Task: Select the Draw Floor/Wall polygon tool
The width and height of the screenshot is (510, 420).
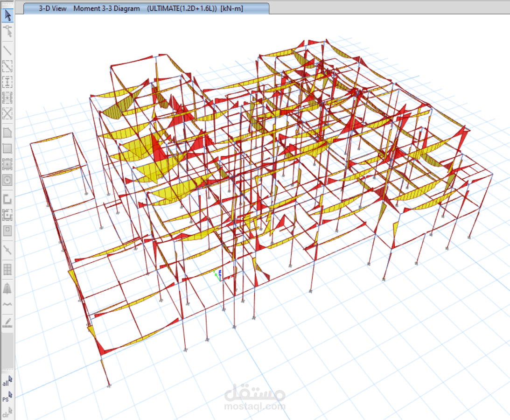Action: (7, 133)
